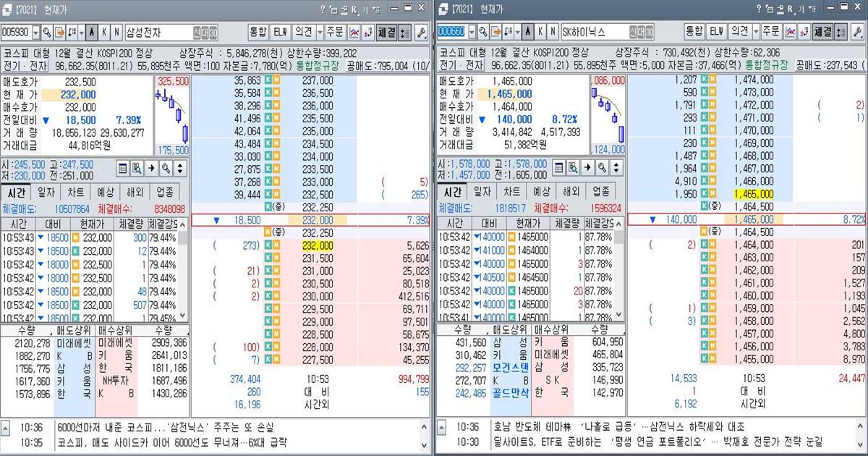This screenshot has width=868, height=456.
Task: Toggle 체결 button in SK Hynix window
Action: click(x=822, y=33)
